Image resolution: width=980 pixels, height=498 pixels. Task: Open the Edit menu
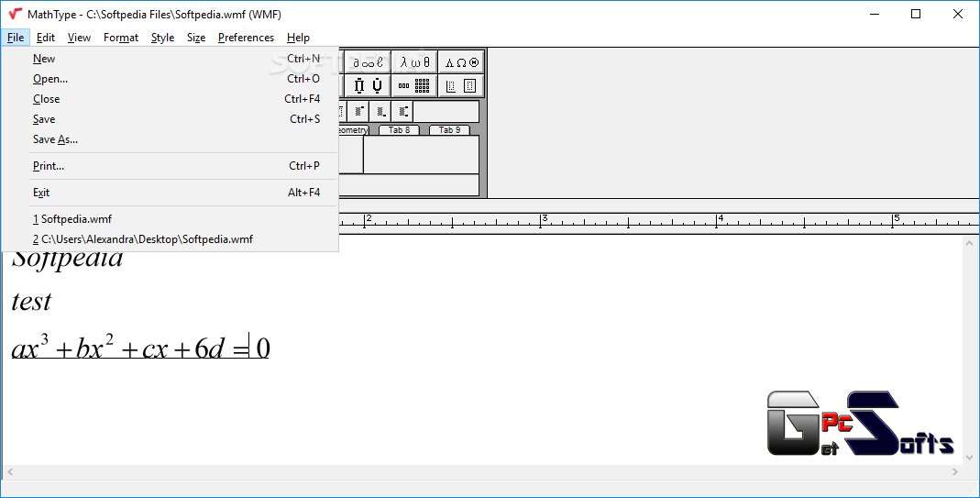[46, 38]
